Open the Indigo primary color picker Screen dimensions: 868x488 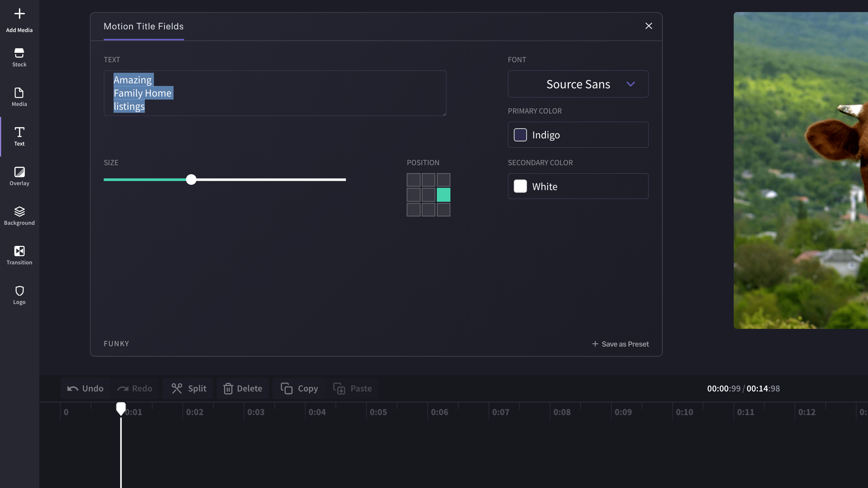point(578,135)
